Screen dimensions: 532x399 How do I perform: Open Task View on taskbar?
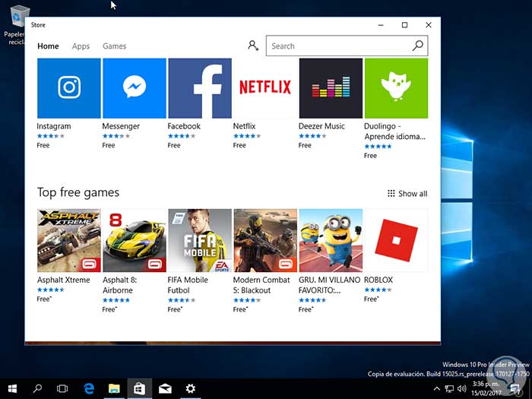pos(62,389)
